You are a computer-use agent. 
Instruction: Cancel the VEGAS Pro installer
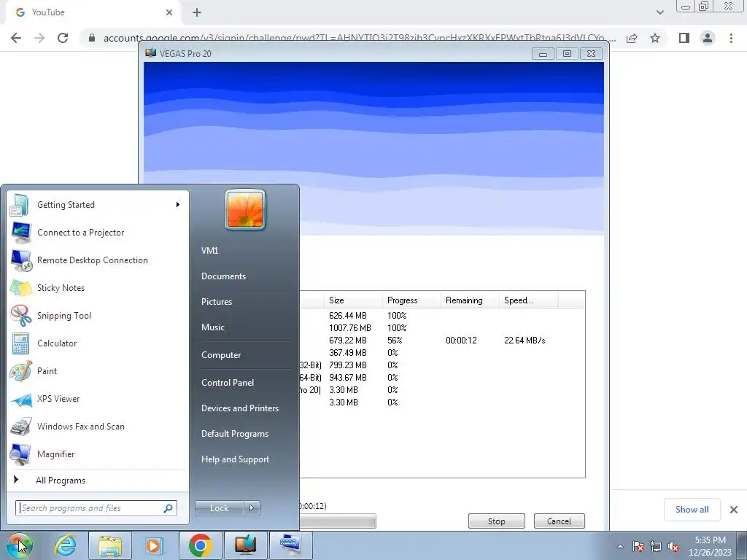(x=559, y=521)
